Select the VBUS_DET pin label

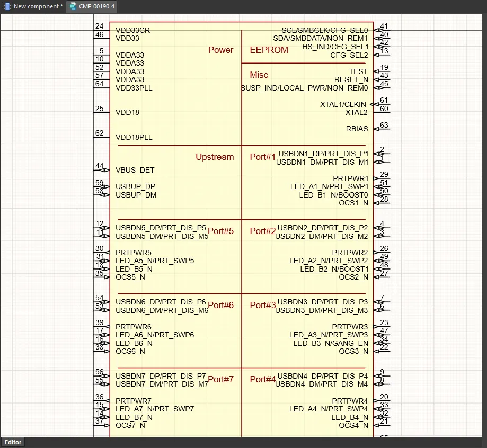(135, 170)
